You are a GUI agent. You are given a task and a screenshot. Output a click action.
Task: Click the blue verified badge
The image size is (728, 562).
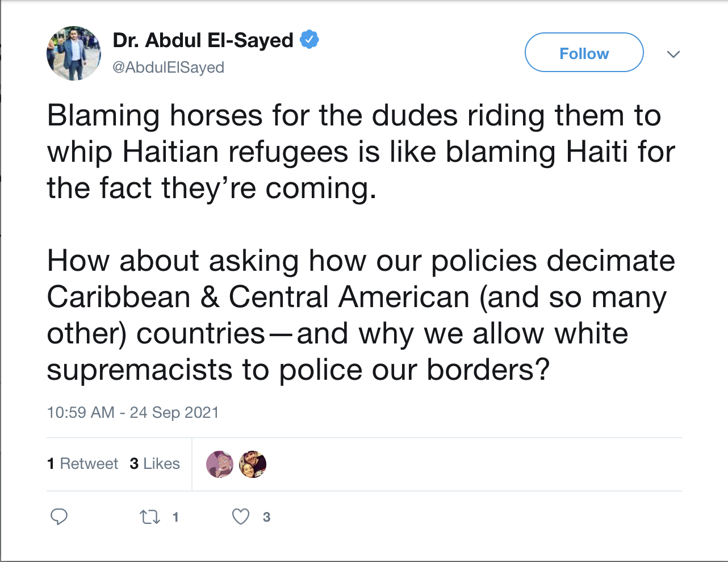coord(309,40)
